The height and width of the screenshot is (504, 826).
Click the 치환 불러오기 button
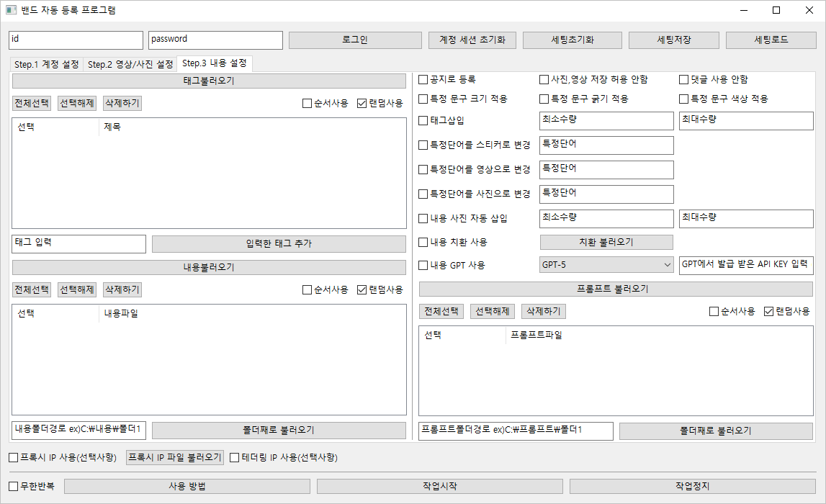(x=606, y=242)
